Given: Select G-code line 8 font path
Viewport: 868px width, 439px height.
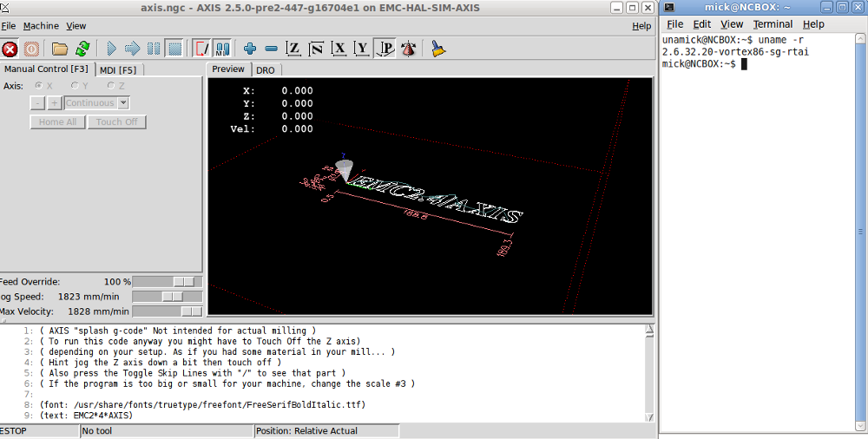Looking at the screenshot, I should click(x=202, y=404).
